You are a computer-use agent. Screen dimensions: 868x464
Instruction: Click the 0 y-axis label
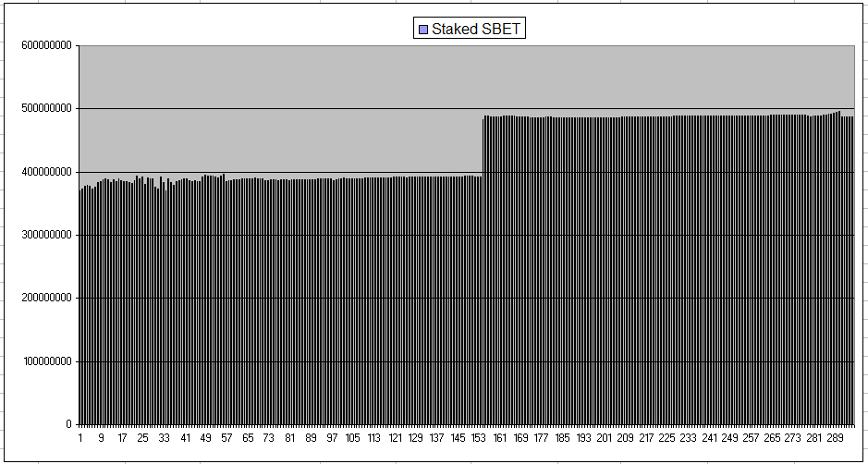pyautogui.click(x=69, y=424)
